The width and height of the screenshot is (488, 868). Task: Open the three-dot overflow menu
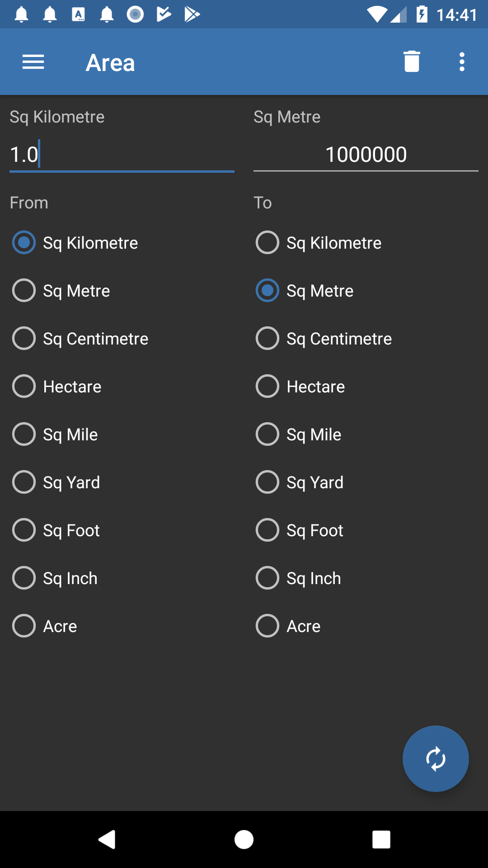[x=462, y=62]
